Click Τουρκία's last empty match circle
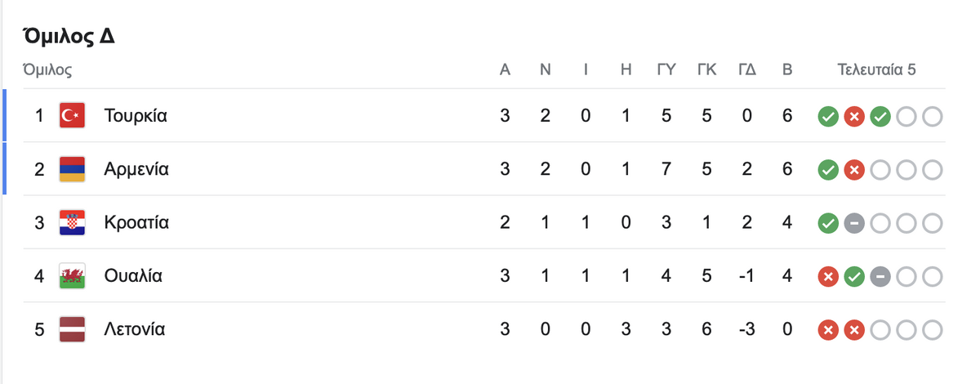The height and width of the screenshot is (384, 980). point(933,117)
